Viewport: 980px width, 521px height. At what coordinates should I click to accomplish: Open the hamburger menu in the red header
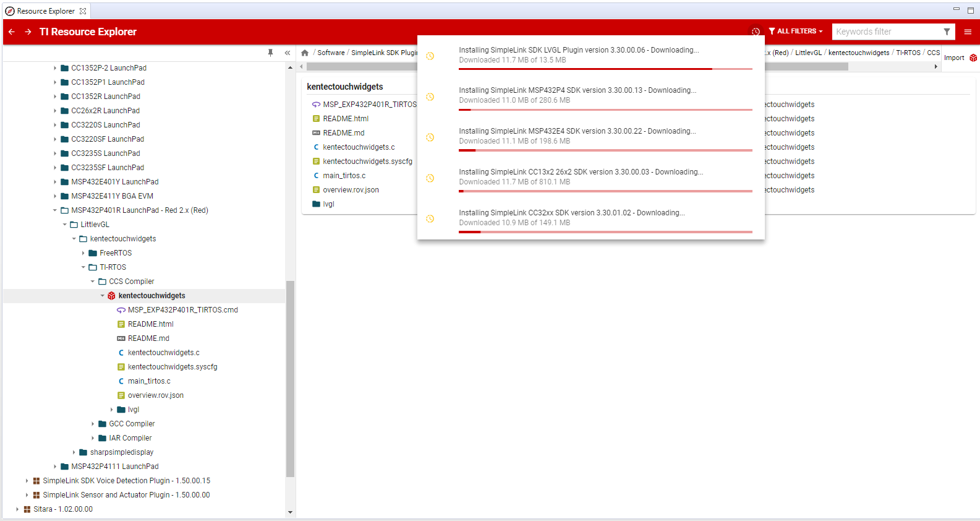(x=968, y=32)
